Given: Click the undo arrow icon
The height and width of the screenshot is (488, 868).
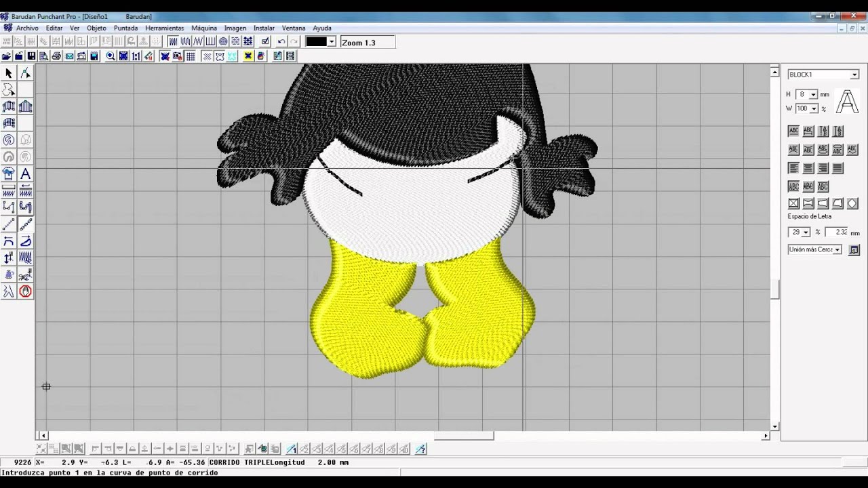Looking at the screenshot, I should click(281, 42).
